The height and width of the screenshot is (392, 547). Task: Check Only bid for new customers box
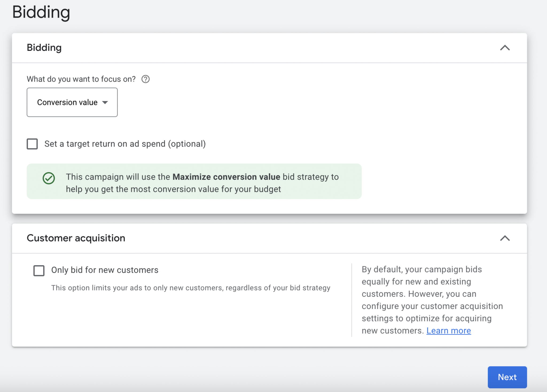[39, 270]
